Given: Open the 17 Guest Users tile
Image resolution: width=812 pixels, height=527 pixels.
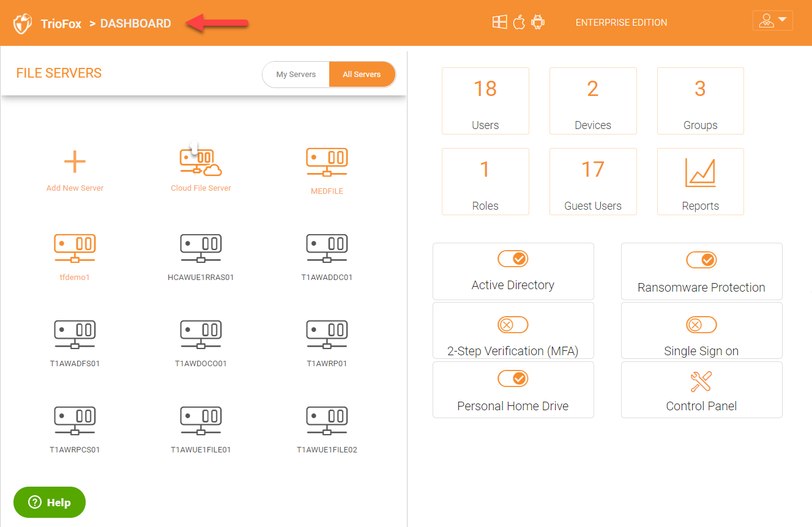Looking at the screenshot, I should (593, 182).
